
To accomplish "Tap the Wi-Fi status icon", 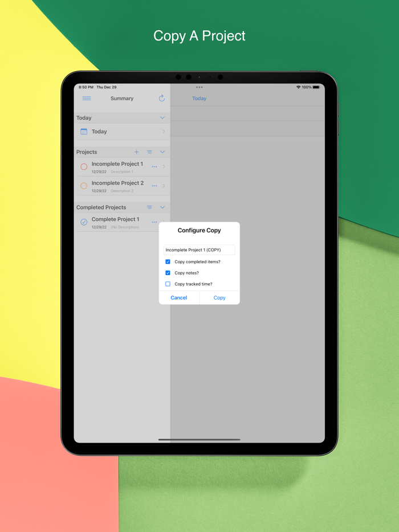I will click(299, 87).
